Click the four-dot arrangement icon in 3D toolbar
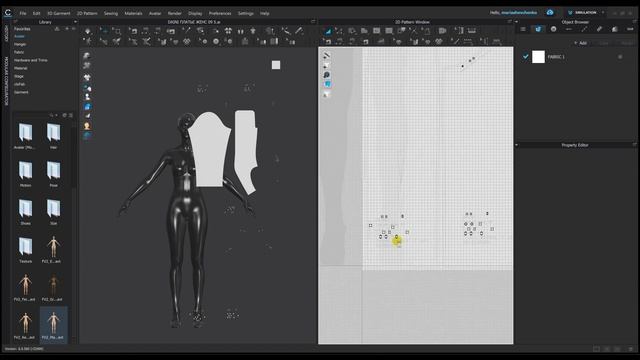Image resolution: width=640 pixels, height=360 pixels. (x=228, y=31)
